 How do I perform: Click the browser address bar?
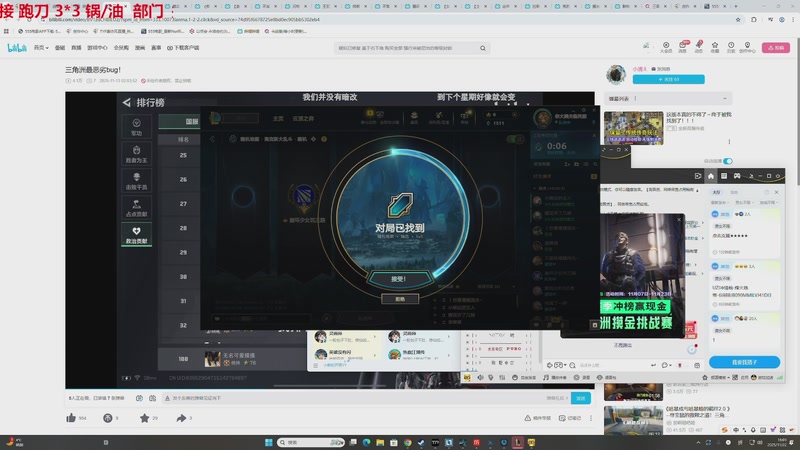point(388,19)
